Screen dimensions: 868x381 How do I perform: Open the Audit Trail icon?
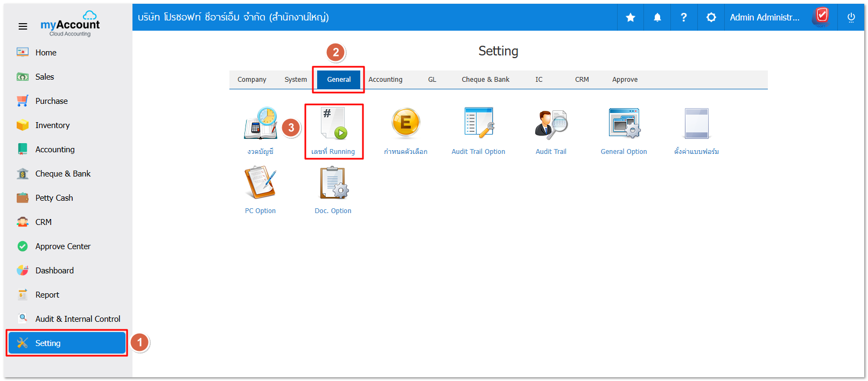tap(551, 124)
